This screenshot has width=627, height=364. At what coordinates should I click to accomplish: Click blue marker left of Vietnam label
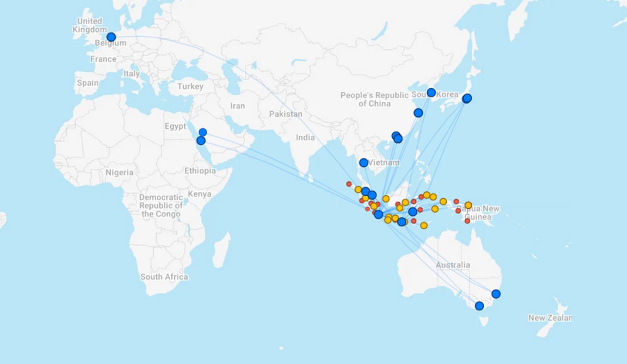pyautogui.click(x=364, y=163)
